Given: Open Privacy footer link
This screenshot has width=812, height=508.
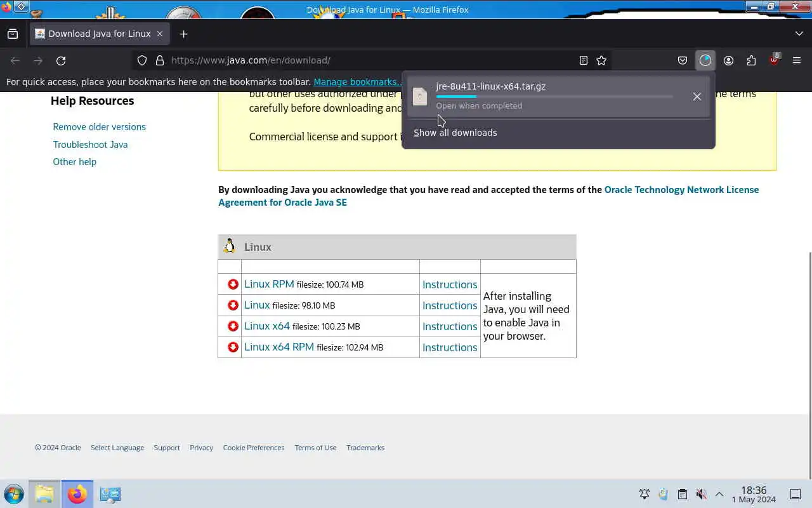Looking at the screenshot, I should tap(201, 448).
